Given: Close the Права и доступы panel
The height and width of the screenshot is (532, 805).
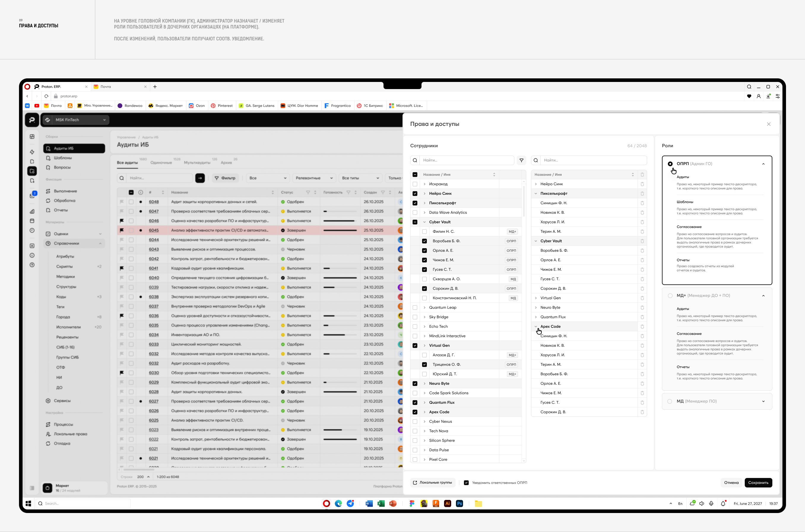Looking at the screenshot, I should coord(768,124).
